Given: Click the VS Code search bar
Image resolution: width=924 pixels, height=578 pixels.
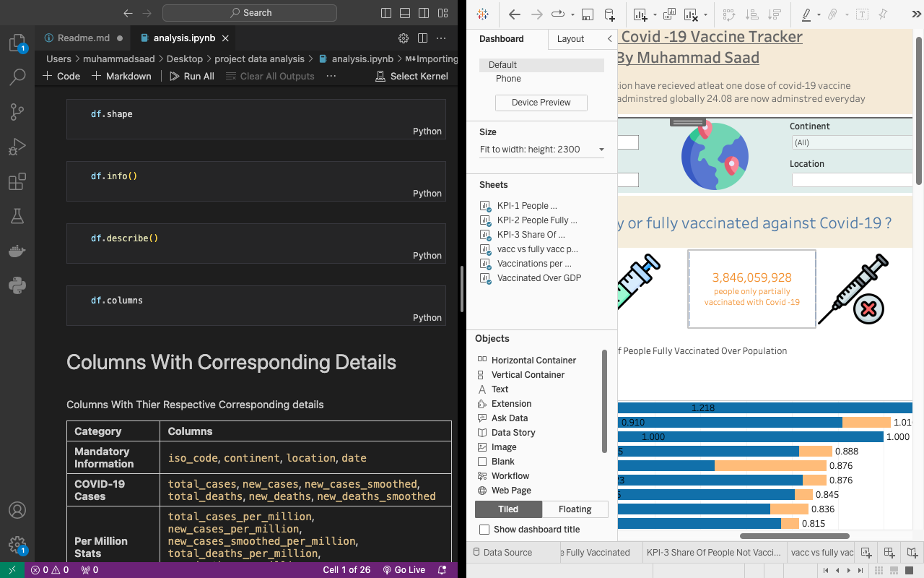Looking at the screenshot, I should click(250, 13).
